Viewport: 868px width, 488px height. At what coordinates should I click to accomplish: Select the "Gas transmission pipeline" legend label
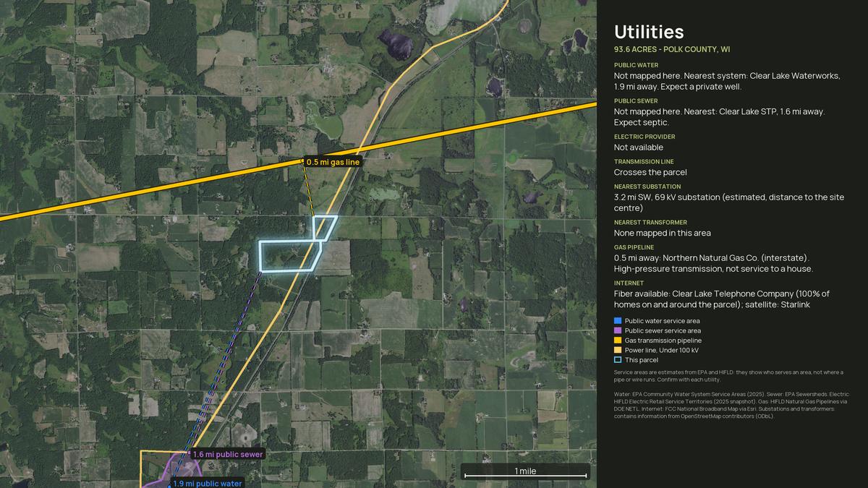663,341
